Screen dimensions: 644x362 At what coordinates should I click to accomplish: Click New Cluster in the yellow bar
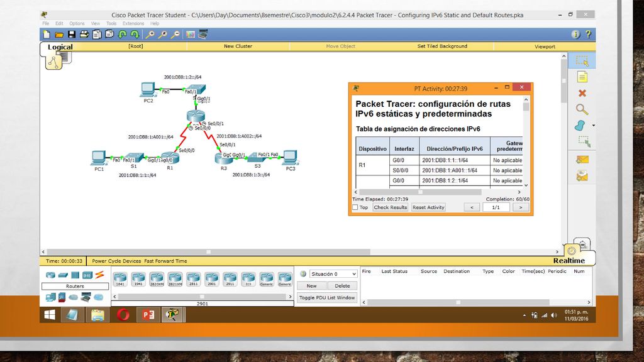coord(238,46)
